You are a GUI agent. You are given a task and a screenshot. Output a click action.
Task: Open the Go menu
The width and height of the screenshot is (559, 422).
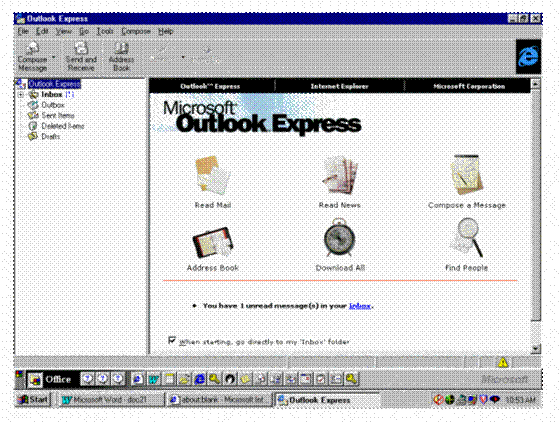pyautogui.click(x=84, y=31)
